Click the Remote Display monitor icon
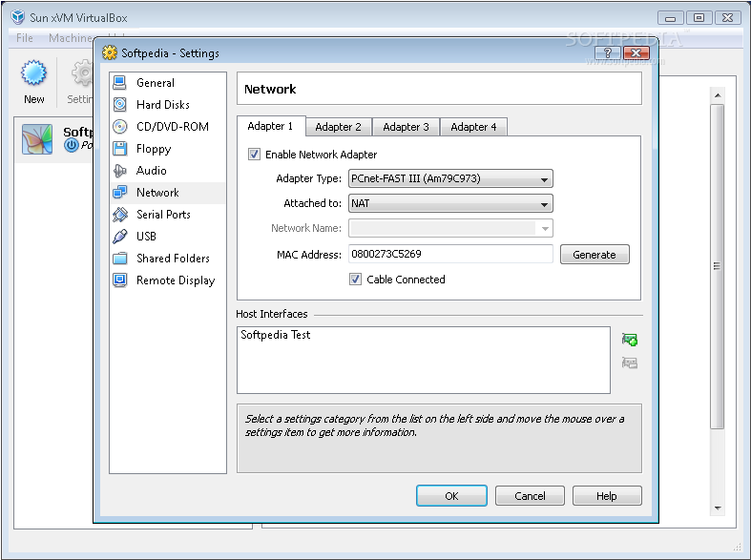The width and height of the screenshot is (751, 560). point(119,280)
